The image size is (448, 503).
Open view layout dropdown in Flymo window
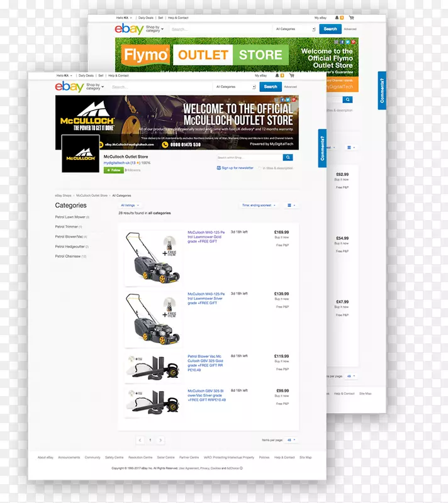[351, 148]
